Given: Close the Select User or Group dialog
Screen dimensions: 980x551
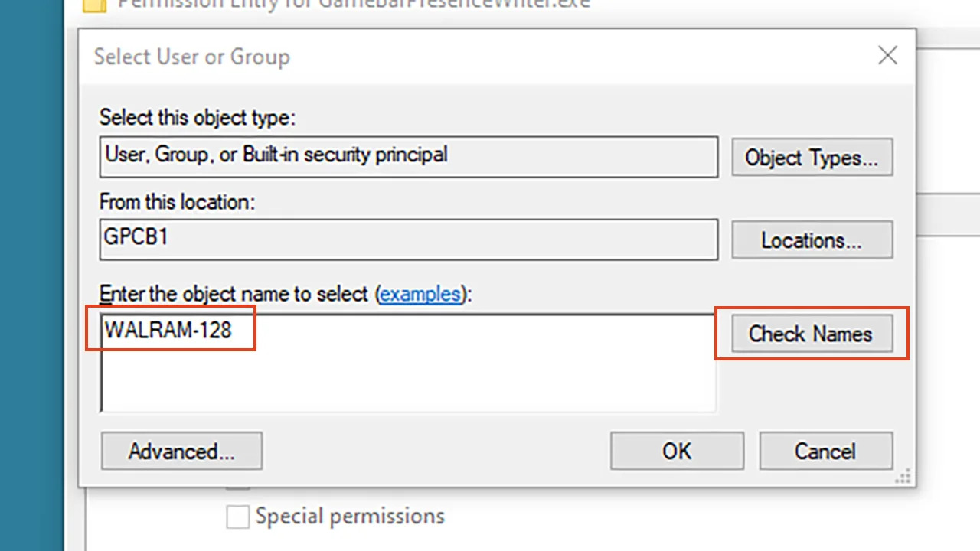Looking at the screenshot, I should coord(887,56).
